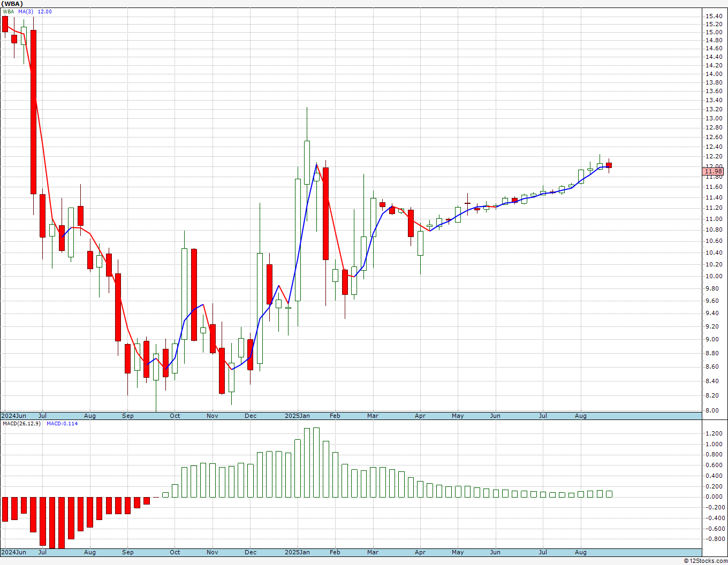Screen dimensions: 728x565
Task: Select the 0.000 MACD axis label
Action: click(714, 497)
